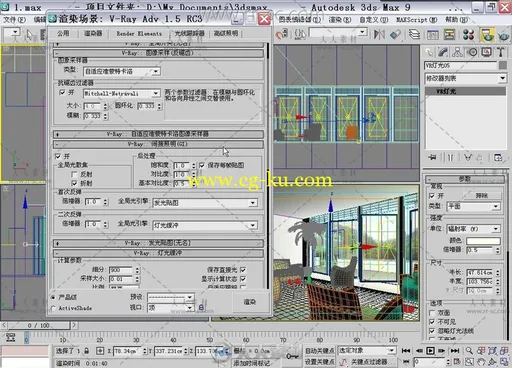The width and height of the screenshot is (512, 368).
Task: Open the Schematic View icon
Action: (449, 34)
